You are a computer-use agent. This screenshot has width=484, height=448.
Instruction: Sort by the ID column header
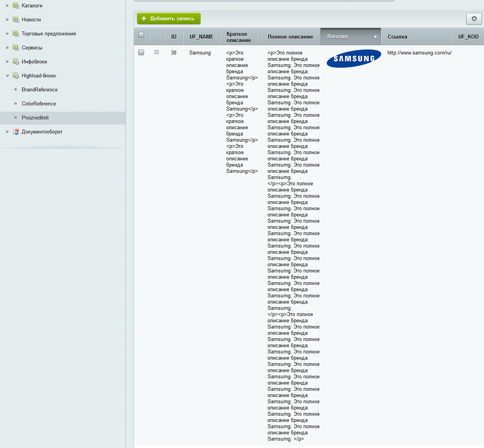(x=174, y=37)
